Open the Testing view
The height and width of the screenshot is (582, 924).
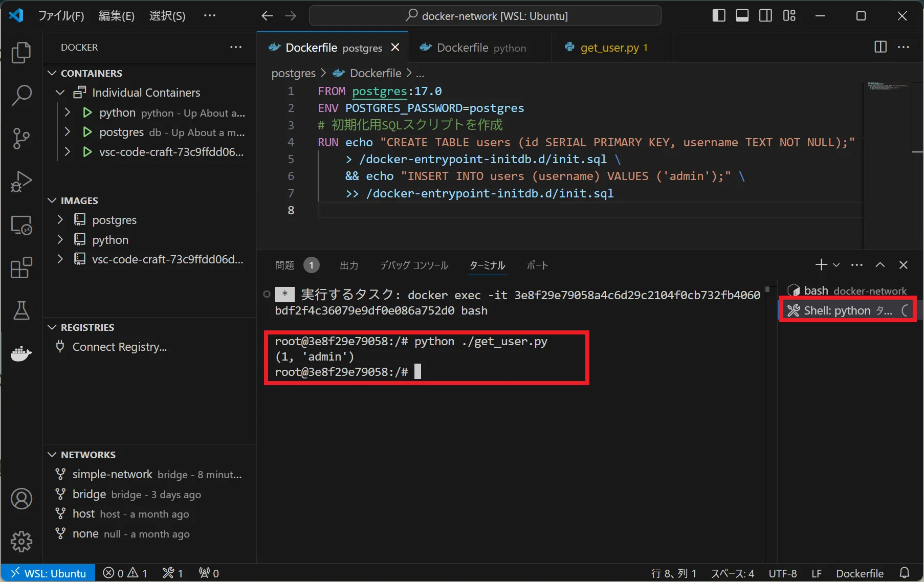[21, 310]
